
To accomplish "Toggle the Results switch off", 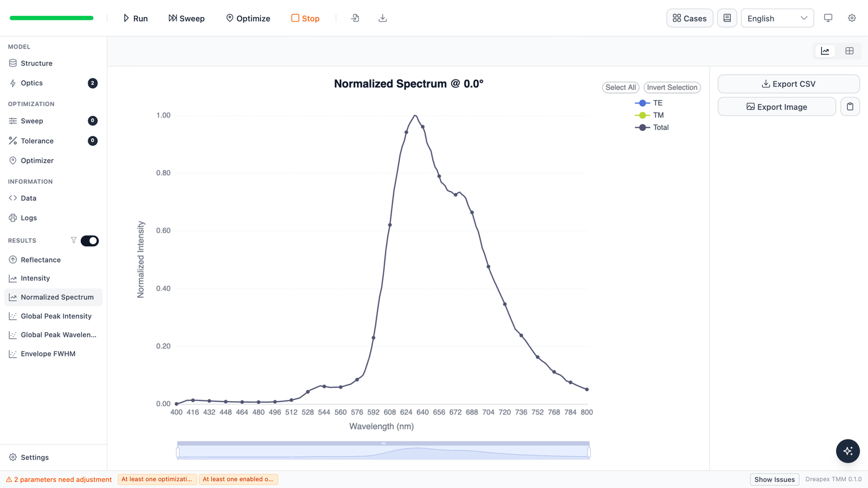I will tap(89, 241).
